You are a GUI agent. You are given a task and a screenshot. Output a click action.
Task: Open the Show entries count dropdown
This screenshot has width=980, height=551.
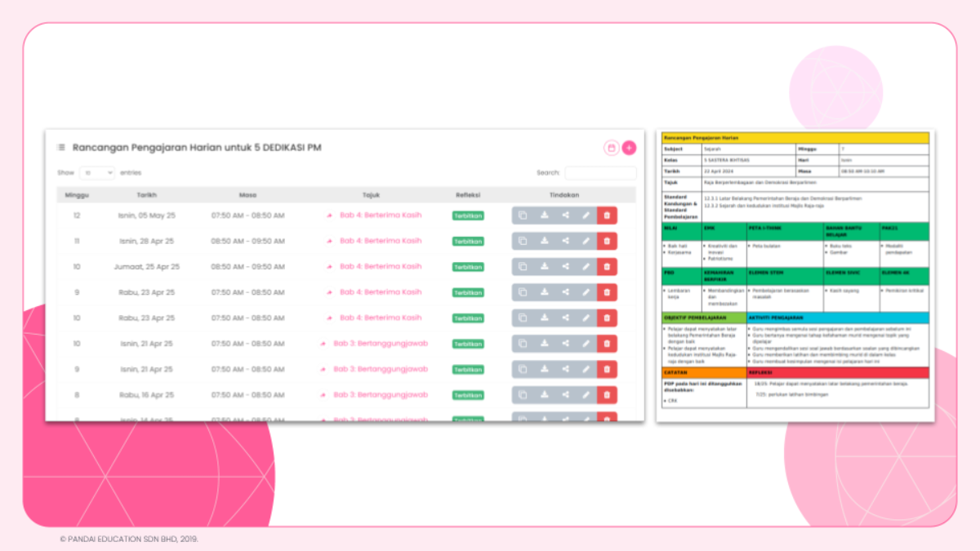point(97,173)
